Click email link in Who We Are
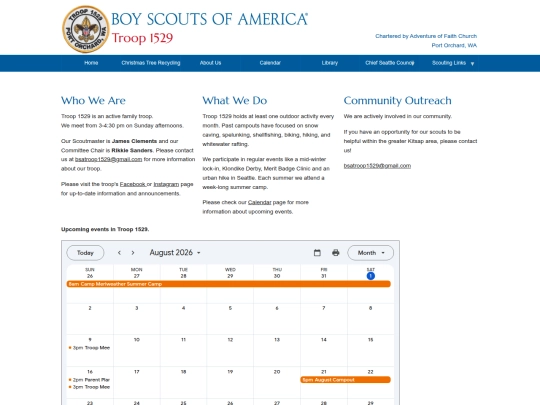 (x=108, y=159)
